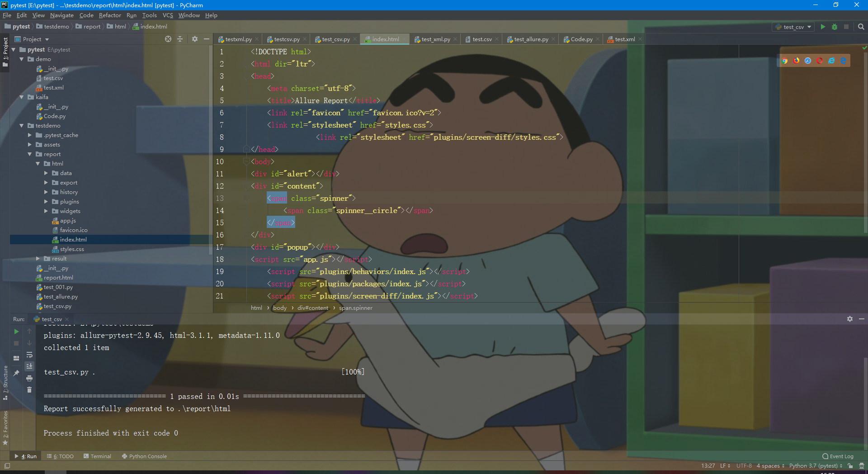This screenshot has height=474, width=868.
Task: Toggle tool window bars in status corner
Action: pyautogui.click(x=7, y=466)
